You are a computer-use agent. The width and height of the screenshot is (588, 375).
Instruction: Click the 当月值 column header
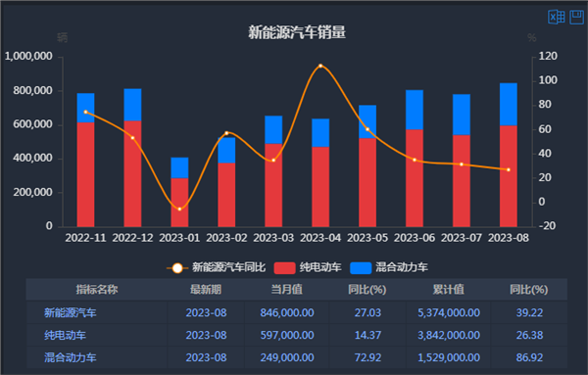tap(286, 289)
